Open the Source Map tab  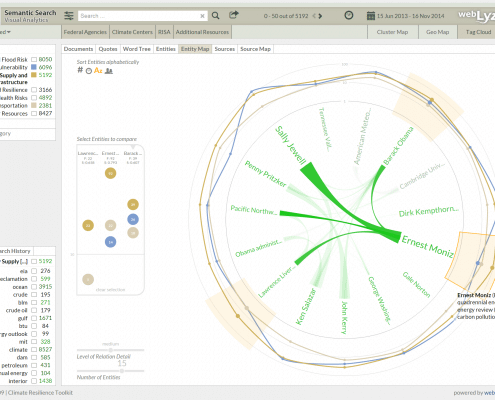255,49
